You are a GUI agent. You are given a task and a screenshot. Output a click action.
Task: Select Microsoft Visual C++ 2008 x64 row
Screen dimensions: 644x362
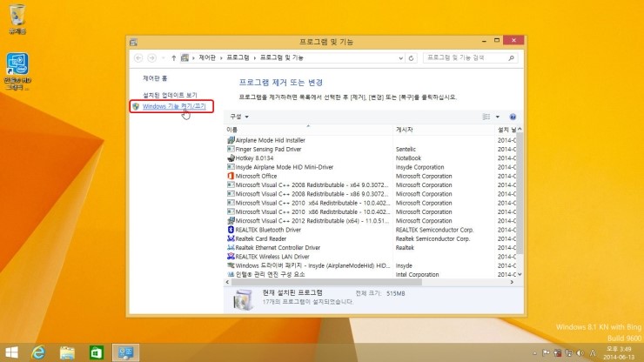pyautogui.click(x=370, y=184)
